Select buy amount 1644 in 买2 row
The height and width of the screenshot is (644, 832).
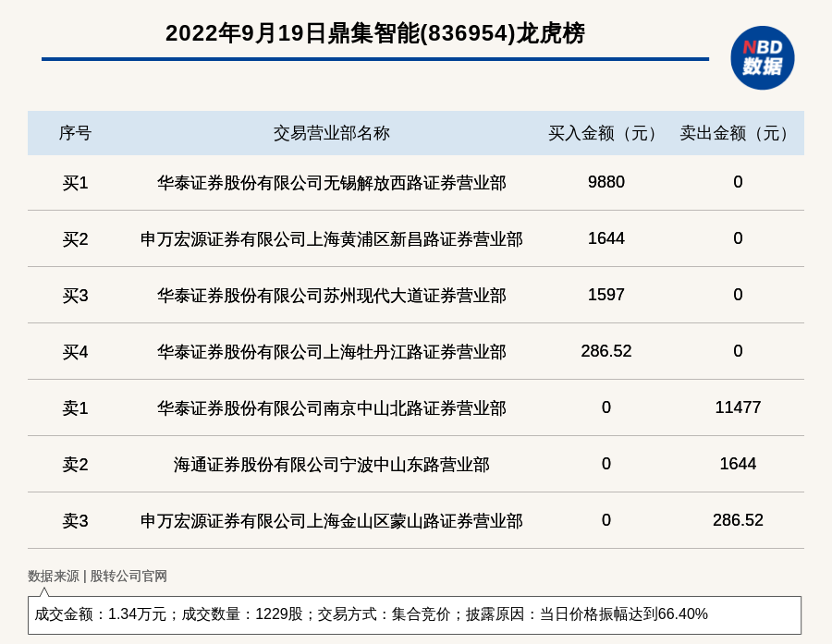point(606,238)
